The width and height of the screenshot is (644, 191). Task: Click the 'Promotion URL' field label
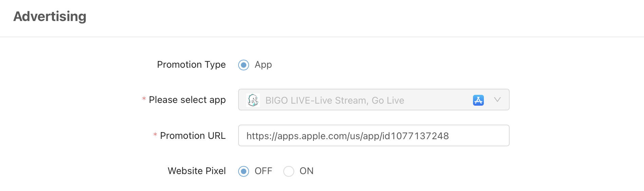pyautogui.click(x=193, y=136)
